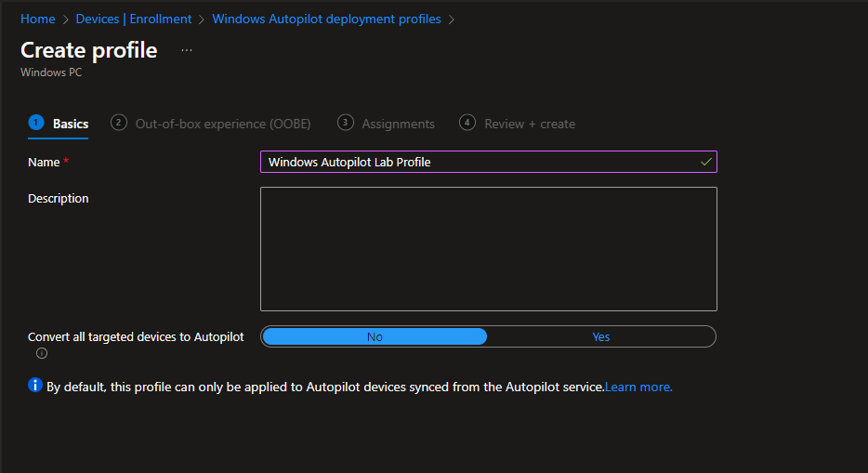This screenshot has width=868, height=473.
Task: Open the Review + create tab
Action: click(518, 124)
